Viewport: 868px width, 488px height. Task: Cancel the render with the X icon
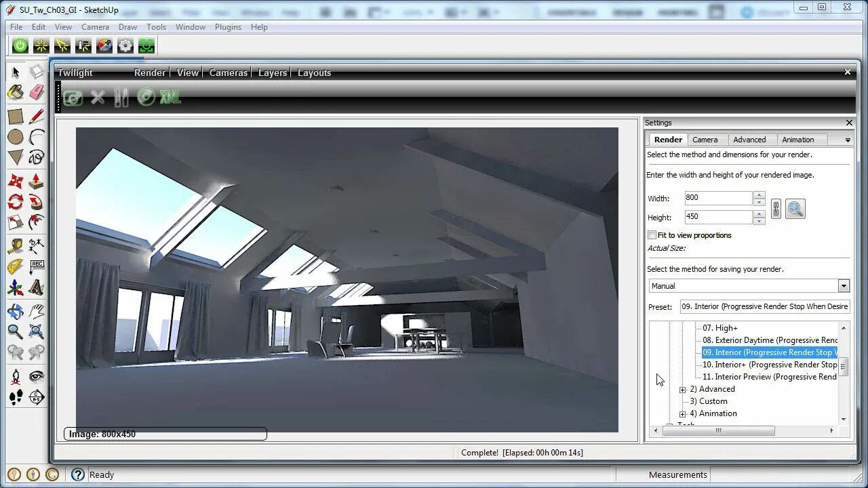(97, 97)
